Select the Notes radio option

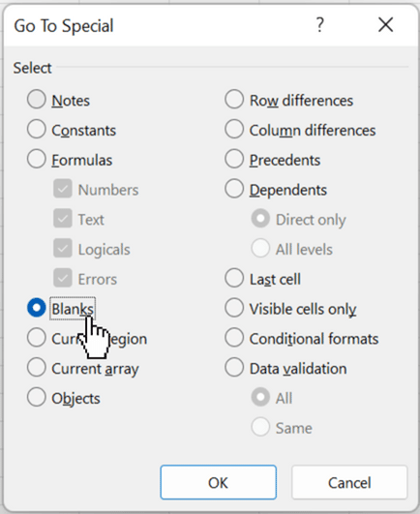point(37,100)
